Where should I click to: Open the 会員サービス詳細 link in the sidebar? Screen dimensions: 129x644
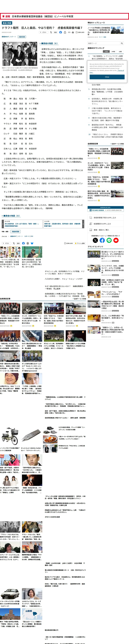117,144
